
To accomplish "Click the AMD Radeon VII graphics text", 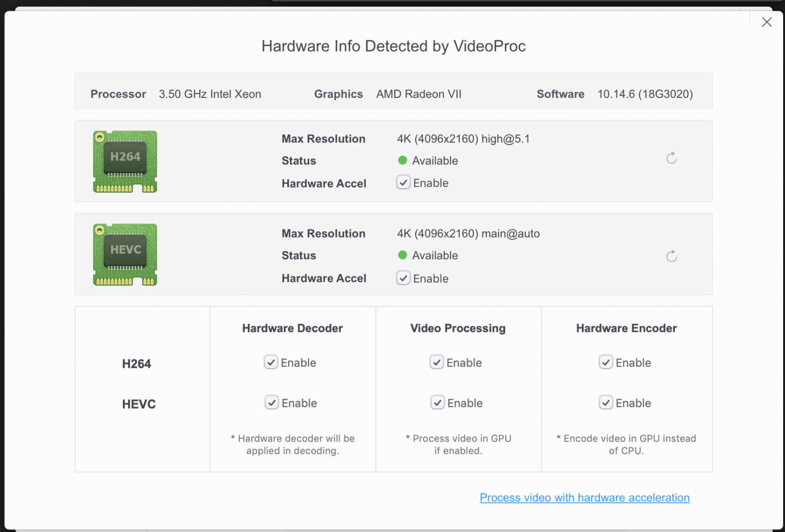I will pos(419,94).
